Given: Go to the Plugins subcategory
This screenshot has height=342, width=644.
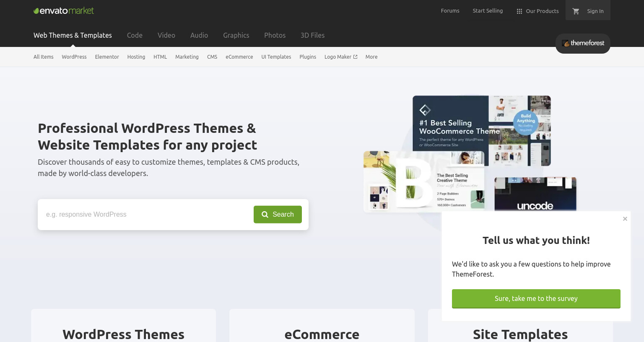Looking at the screenshot, I should [x=308, y=57].
